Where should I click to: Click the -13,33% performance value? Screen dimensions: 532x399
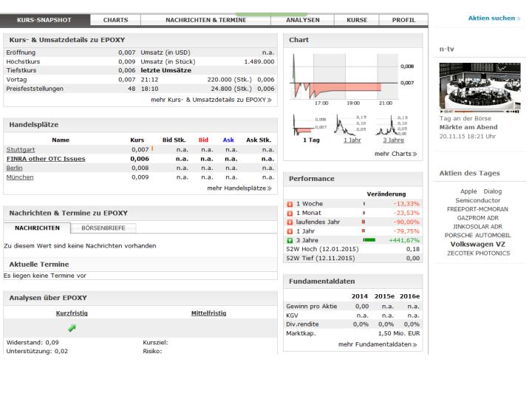point(406,204)
